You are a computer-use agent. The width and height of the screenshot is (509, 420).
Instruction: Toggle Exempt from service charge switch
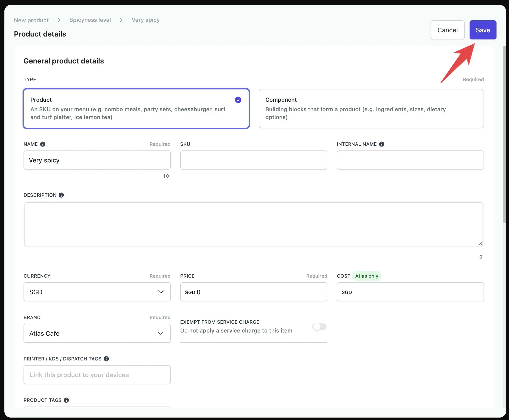(319, 327)
